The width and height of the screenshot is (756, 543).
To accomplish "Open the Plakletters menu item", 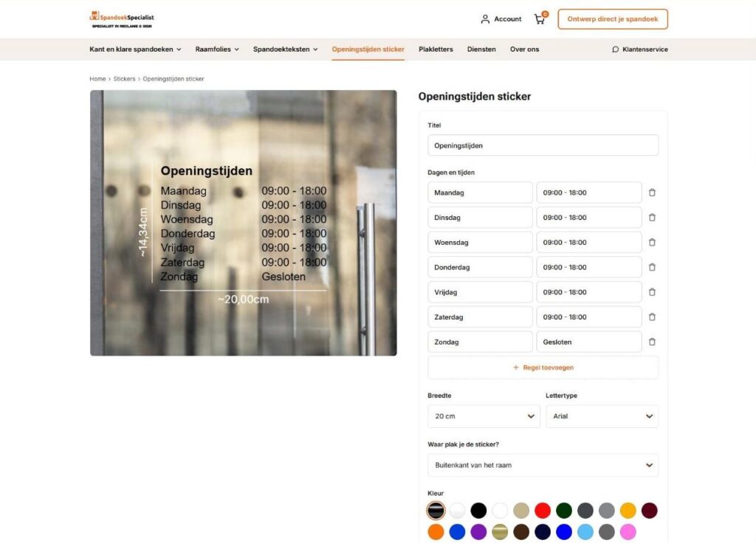I will [x=436, y=49].
